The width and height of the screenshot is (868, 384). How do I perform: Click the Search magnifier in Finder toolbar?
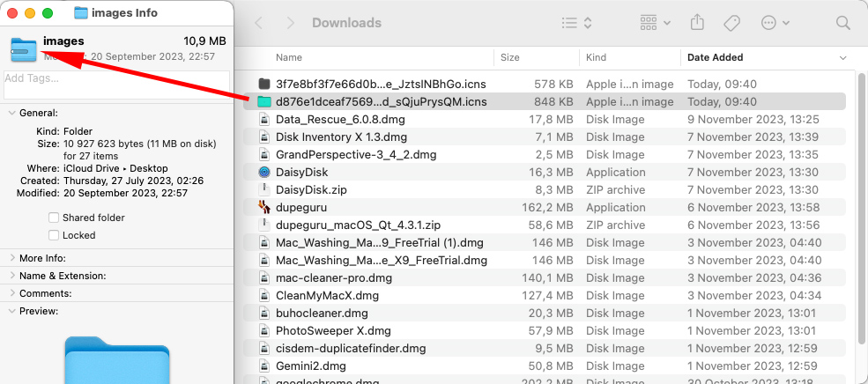point(842,23)
